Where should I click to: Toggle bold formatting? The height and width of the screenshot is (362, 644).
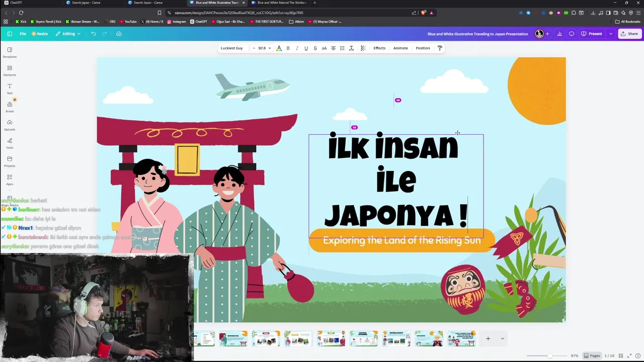pyautogui.click(x=288, y=48)
